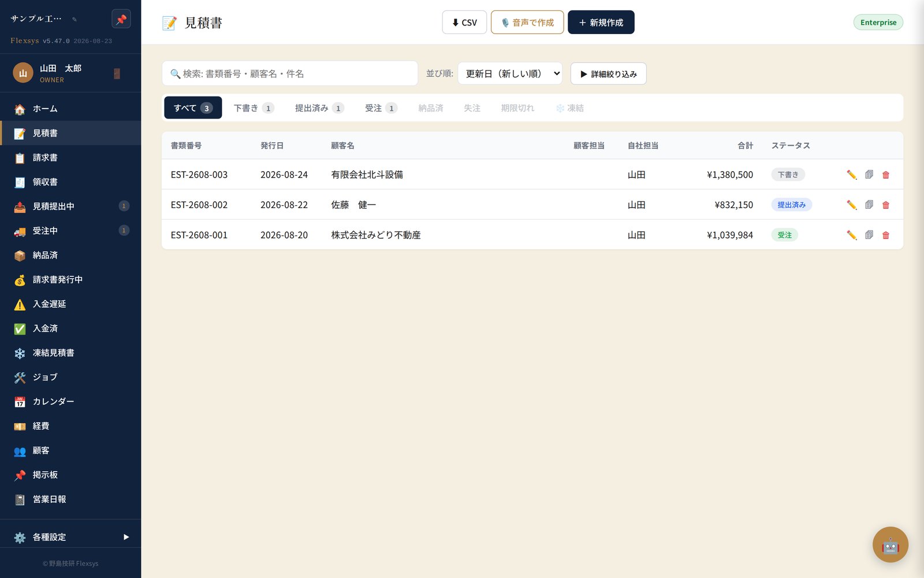The width and height of the screenshot is (924, 578).
Task: Open 入金遅延 in the sidebar
Action: 70,304
